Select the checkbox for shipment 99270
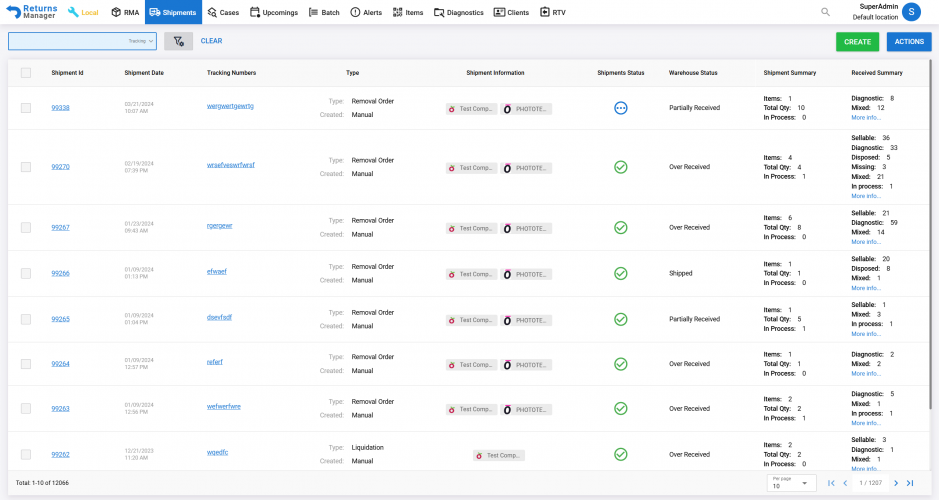 [26, 167]
